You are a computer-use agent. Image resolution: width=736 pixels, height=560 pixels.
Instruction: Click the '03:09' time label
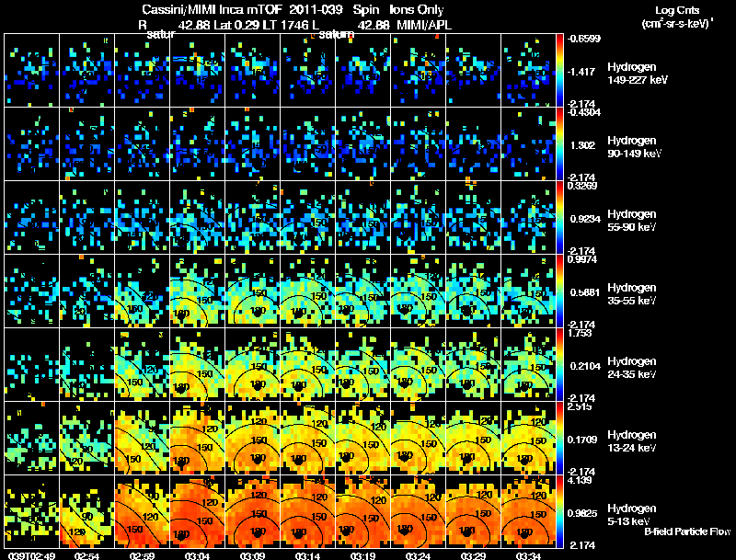pyautogui.click(x=252, y=556)
